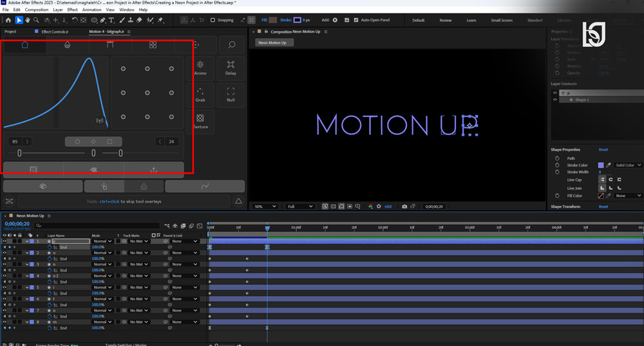Select the Type tool

[111, 20]
